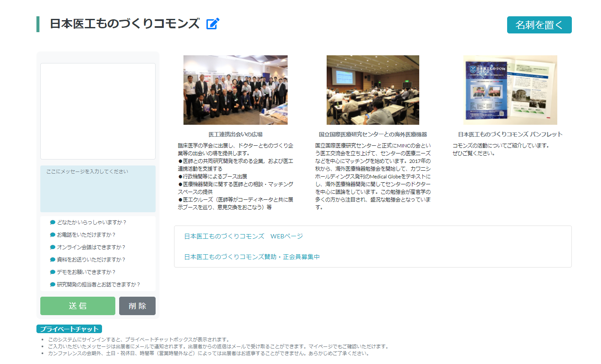Open the group photo thumbnail for 医工連携出会いの広場
Screen dimensions: 601x364
[x=235, y=90]
